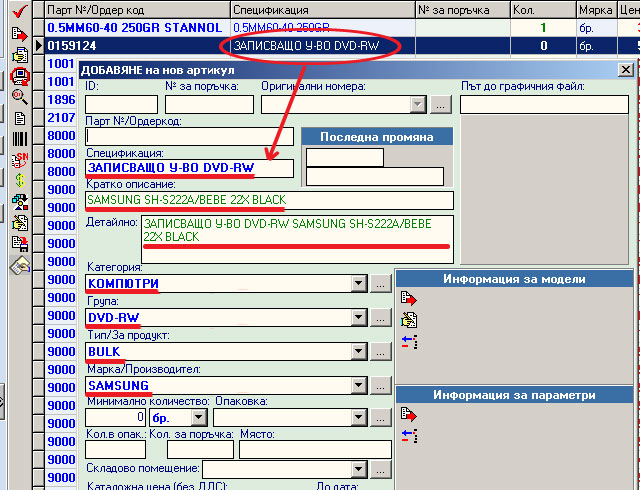The height and width of the screenshot is (490, 640).
Task: Expand the Складово помещение dropdown
Action: [358, 470]
